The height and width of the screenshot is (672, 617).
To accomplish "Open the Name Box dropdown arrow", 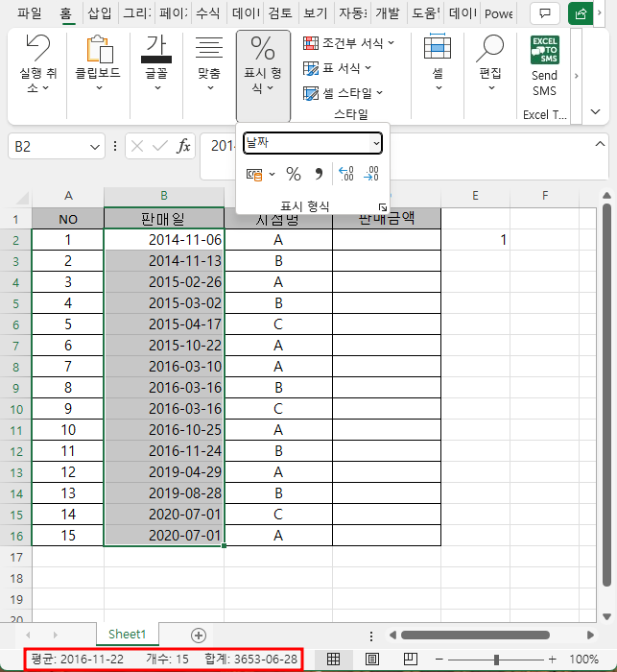I will pyautogui.click(x=95, y=147).
